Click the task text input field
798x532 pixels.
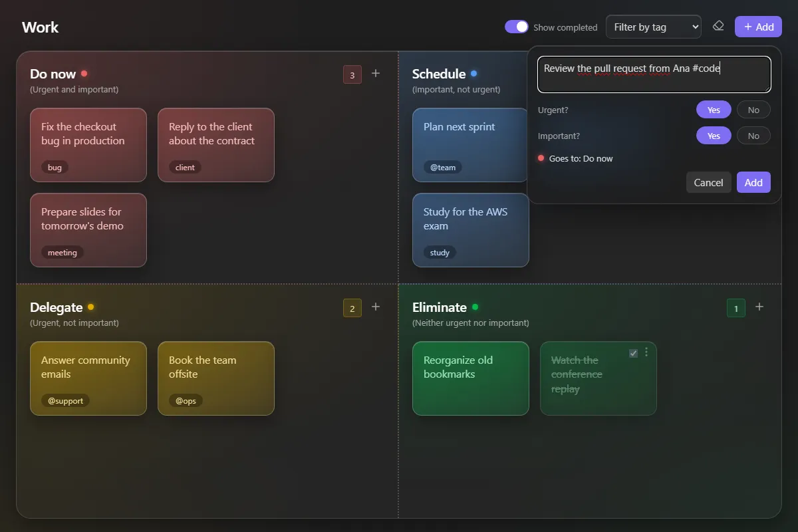[654, 74]
